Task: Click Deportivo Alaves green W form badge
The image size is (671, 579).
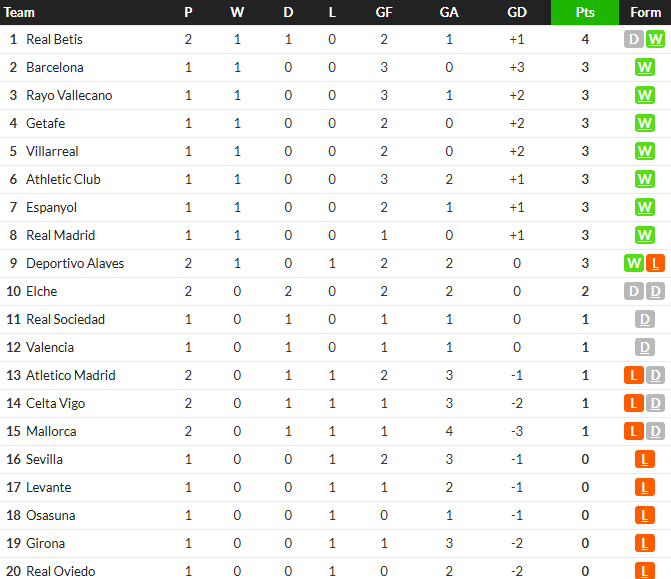Action: [634, 263]
